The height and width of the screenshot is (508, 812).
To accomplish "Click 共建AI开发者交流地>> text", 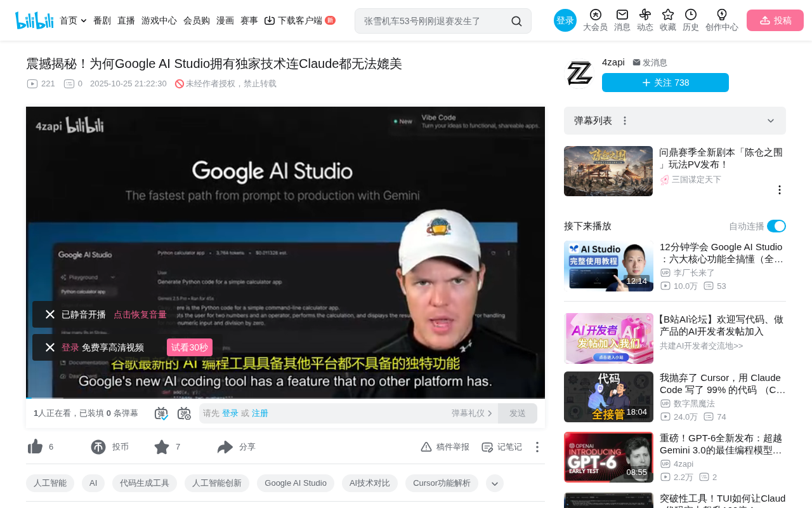I will [x=701, y=345].
